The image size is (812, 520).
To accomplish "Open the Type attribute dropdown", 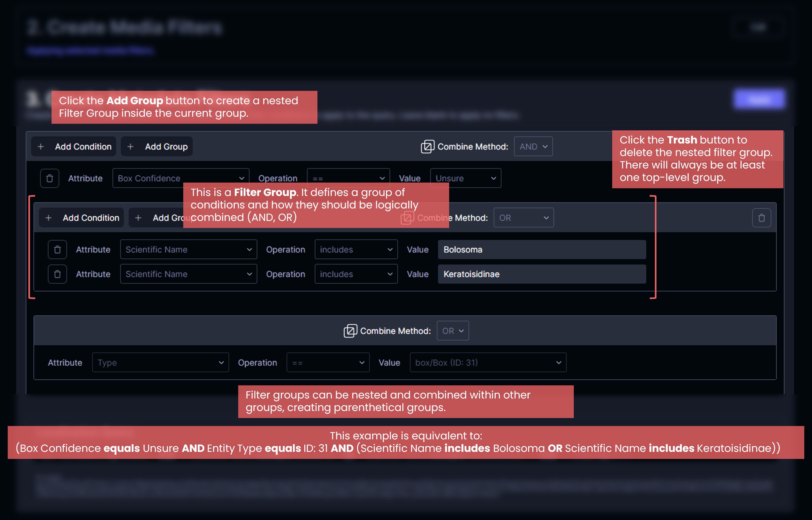I will [160, 363].
